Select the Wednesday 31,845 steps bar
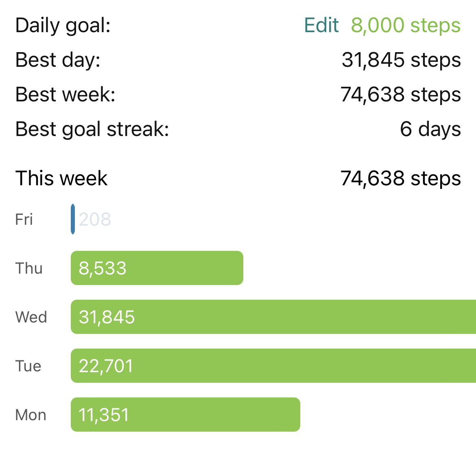The width and height of the screenshot is (476, 452). pyautogui.click(x=273, y=317)
